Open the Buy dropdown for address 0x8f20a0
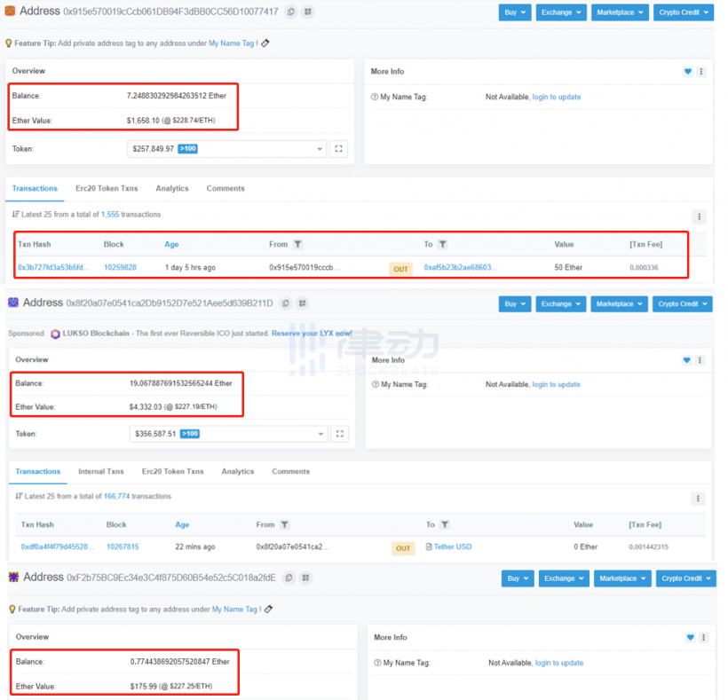Screen dimensions: 728x700 (515, 303)
